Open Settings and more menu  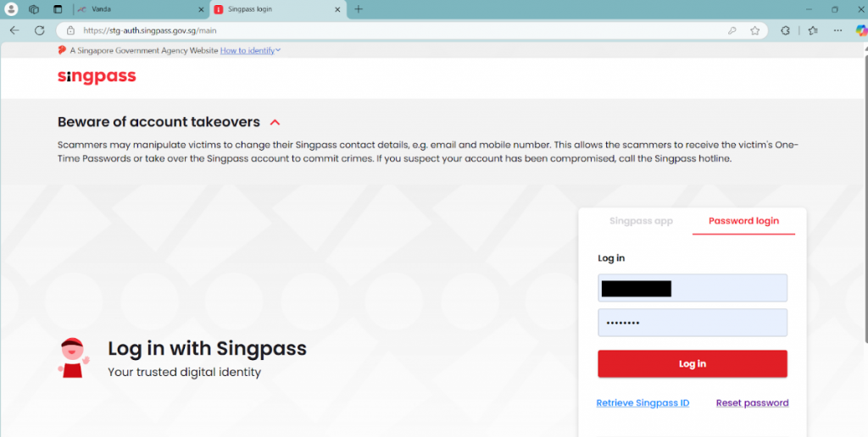(x=837, y=30)
